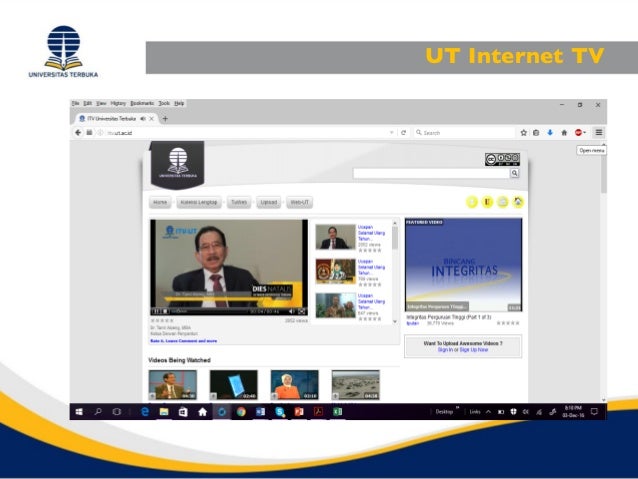Click the second yellow circle icon
638x479 pixels.
tap(487, 202)
